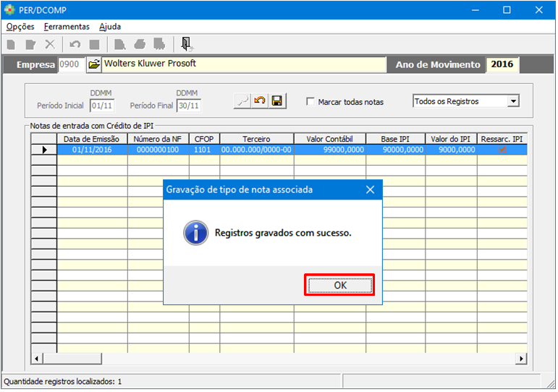The image size is (558, 392).
Task: Select the row marker of first record
Action: point(44,150)
